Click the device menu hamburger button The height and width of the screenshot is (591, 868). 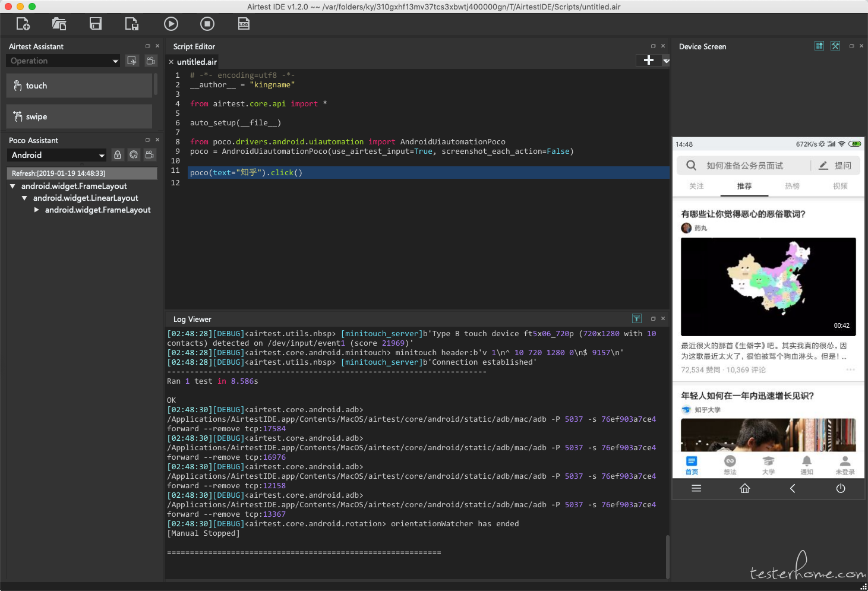coord(696,488)
